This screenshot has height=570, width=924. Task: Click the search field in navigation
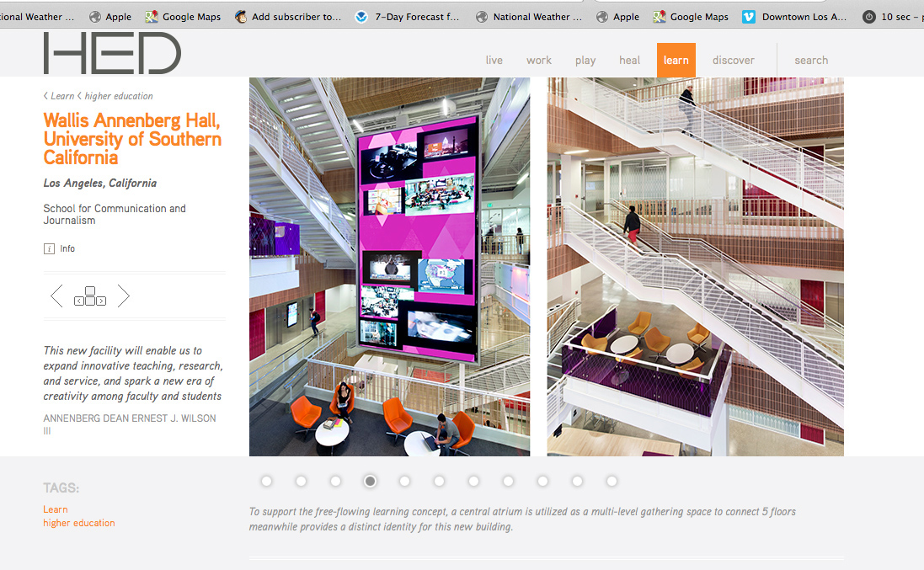[x=811, y=60]
